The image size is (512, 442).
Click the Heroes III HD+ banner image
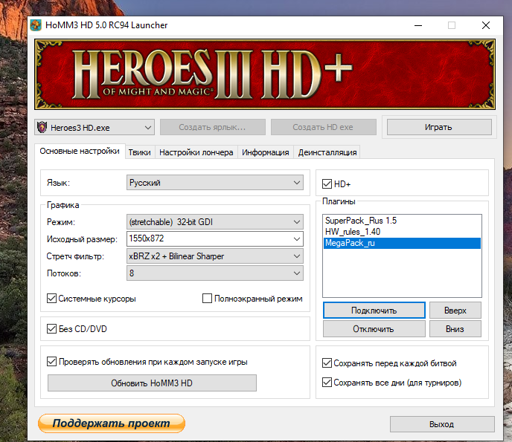pos(265,74)
